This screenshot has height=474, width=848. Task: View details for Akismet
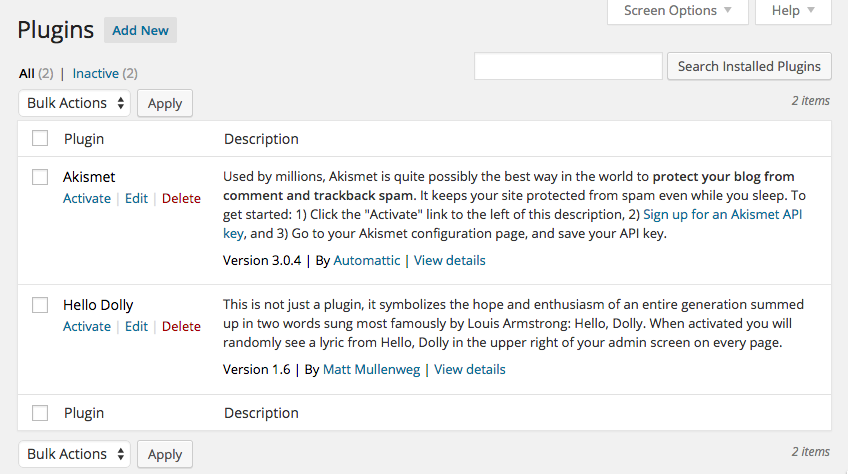[x=449, y=260]
